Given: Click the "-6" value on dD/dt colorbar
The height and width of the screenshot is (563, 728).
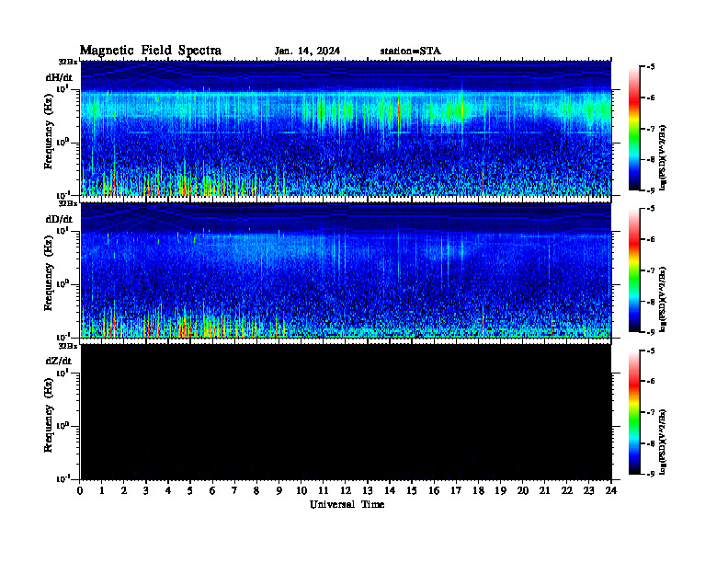Looking at the screenshot, I should pos(651,239).
